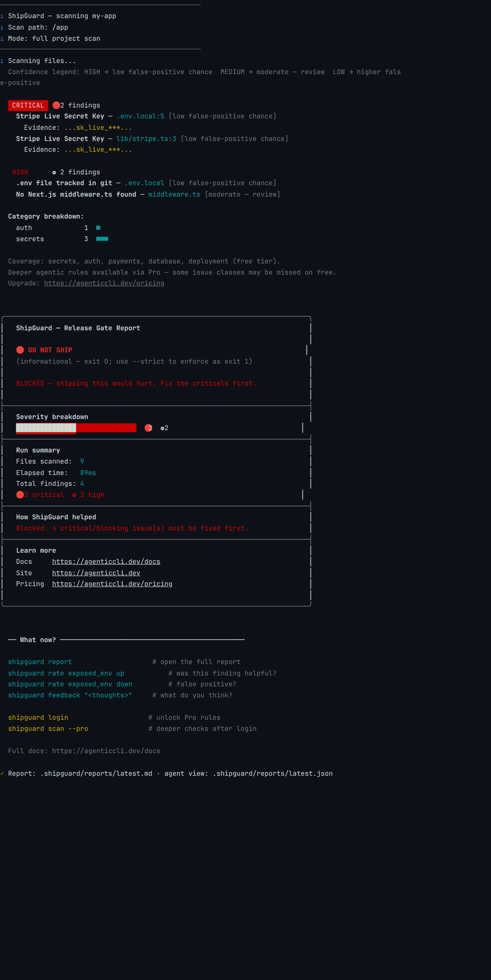This screenshot has width=491, height=980.
Task: Click the red segment of the severity breakdown bar
Action: 106,428
